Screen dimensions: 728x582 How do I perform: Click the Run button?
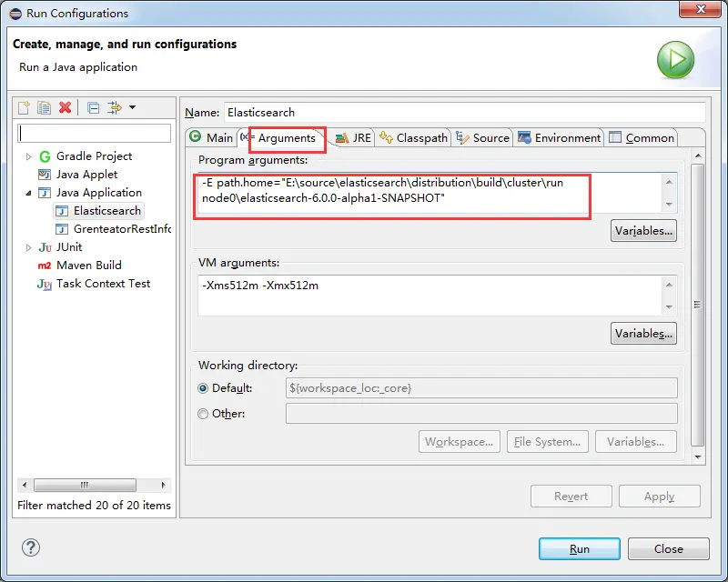(x=580, y=548)
